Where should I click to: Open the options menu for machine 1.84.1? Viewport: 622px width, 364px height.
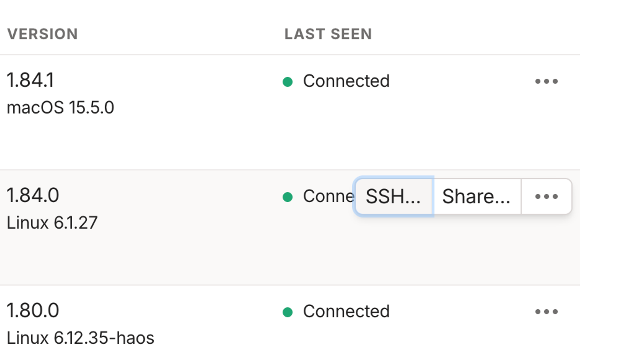pyautogui.click(x=546, y=81)
